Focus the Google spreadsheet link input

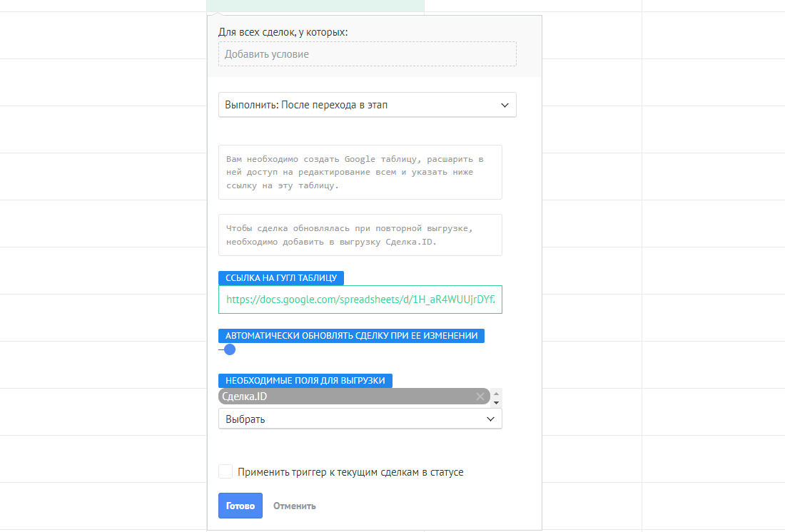pyautogui.click(x=360, y=300)
